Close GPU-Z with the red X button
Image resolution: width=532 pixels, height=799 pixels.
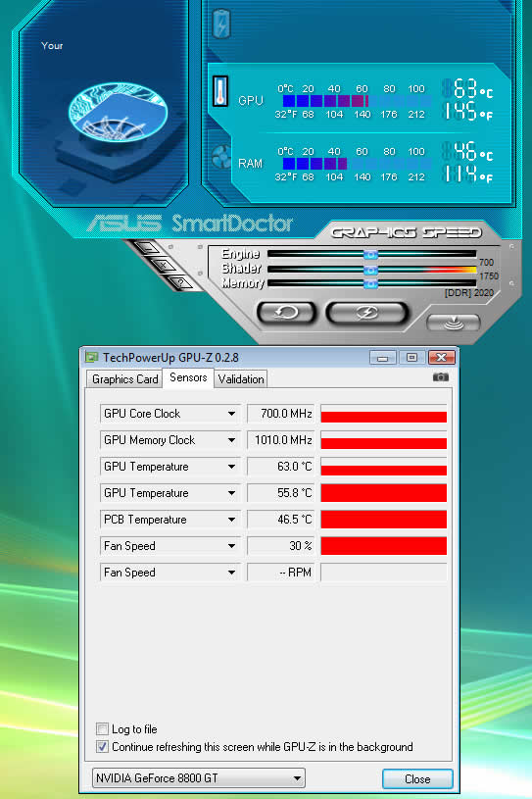tap(441, 358)
